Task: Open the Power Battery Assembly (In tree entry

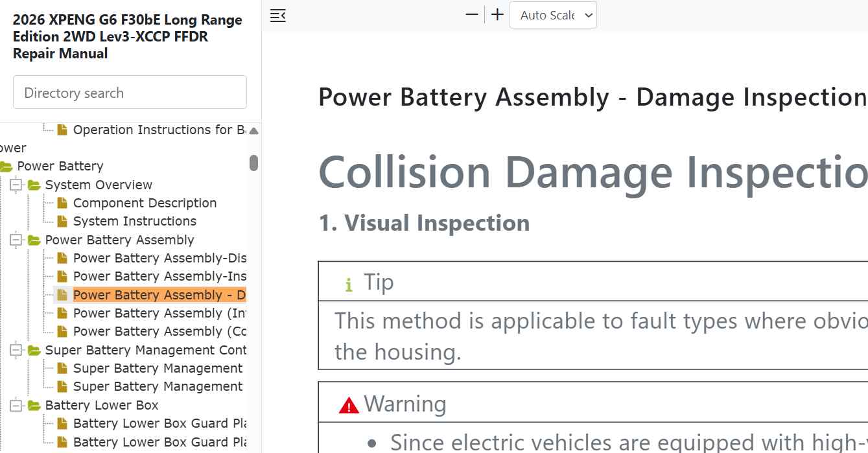Action: point(159,313)
